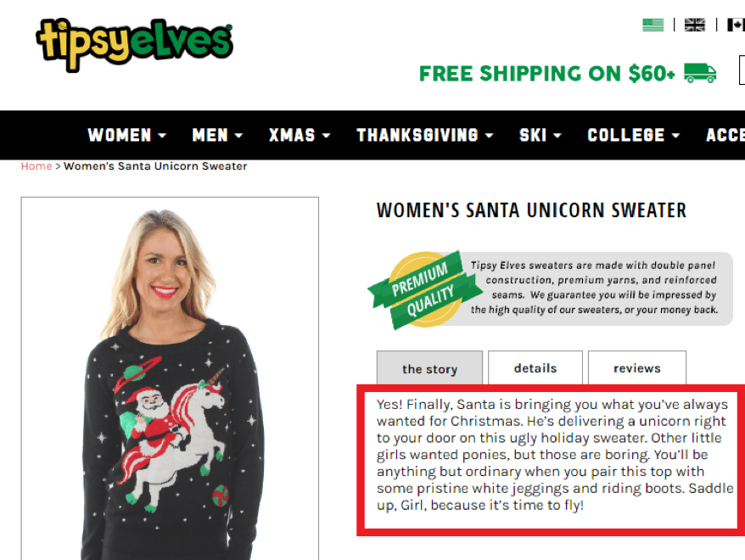Select the Canada flag icon
This screenshot has height=560, width=745.
[736, 25]
